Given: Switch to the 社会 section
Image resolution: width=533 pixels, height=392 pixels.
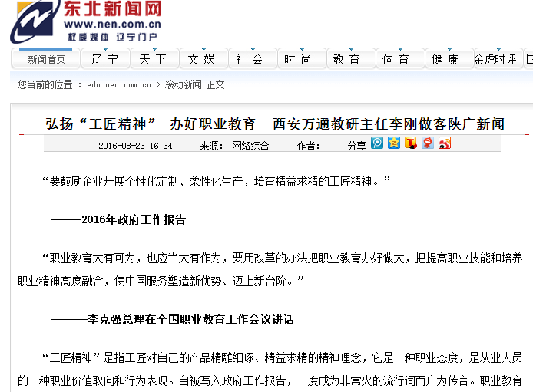Looking at the screenshot, I should (x=250, y=59).
